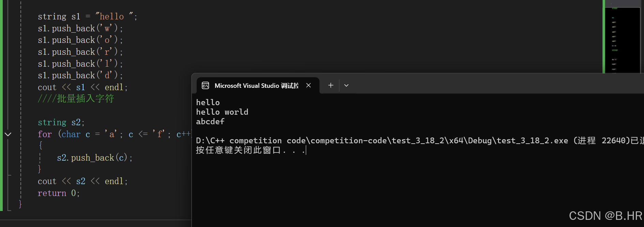Click the 按任意键关闭此窗口 prompt text
The image size is (644, 227).
pyautogui.click(x=239, y=150)
